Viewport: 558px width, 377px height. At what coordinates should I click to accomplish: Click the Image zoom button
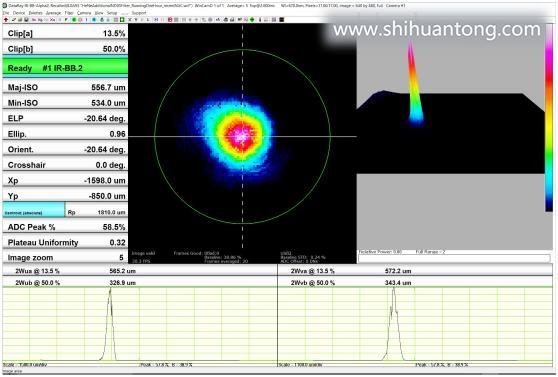tap(65, 257)
